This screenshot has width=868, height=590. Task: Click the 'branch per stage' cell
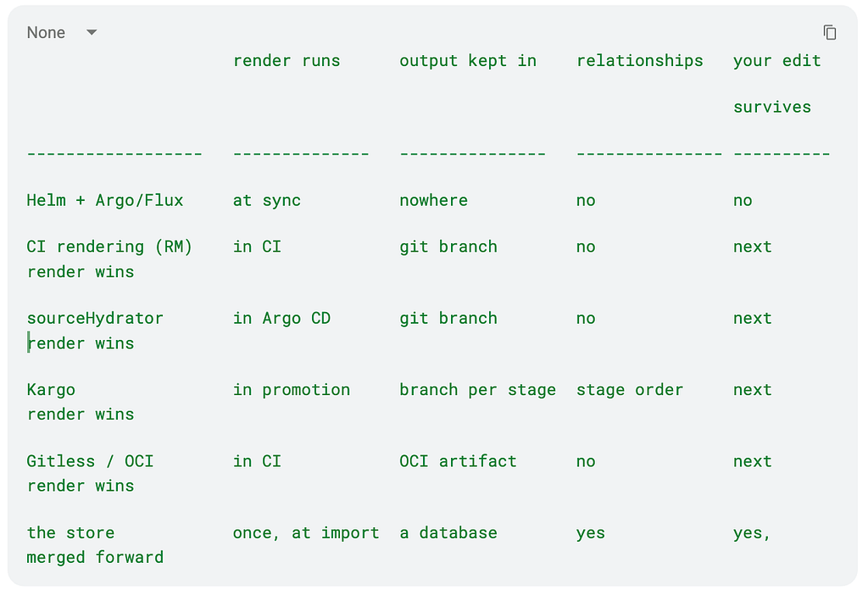[477, 390]
